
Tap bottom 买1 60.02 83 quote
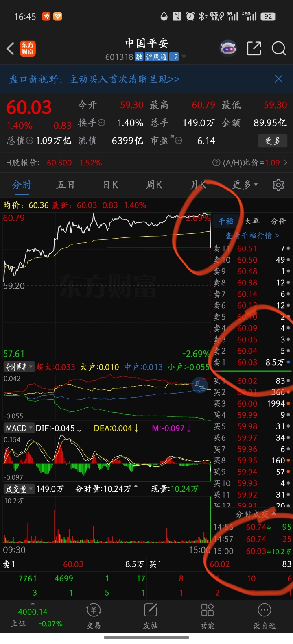pos(220,564)
